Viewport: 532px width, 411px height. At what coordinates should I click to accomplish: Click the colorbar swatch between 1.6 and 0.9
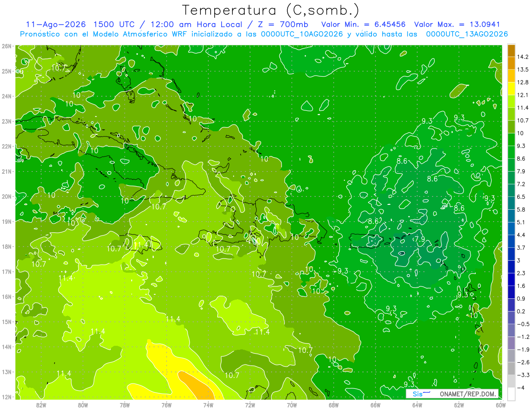click(511, 292)
